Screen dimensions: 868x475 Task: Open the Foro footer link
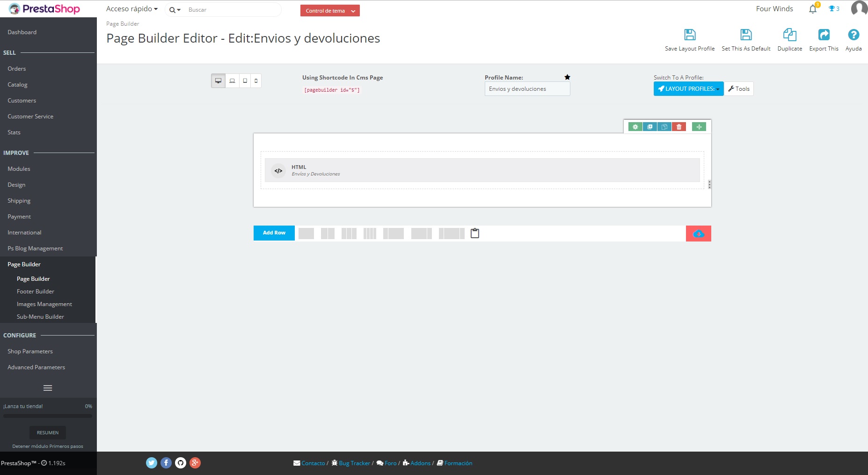tap(387, 463)
